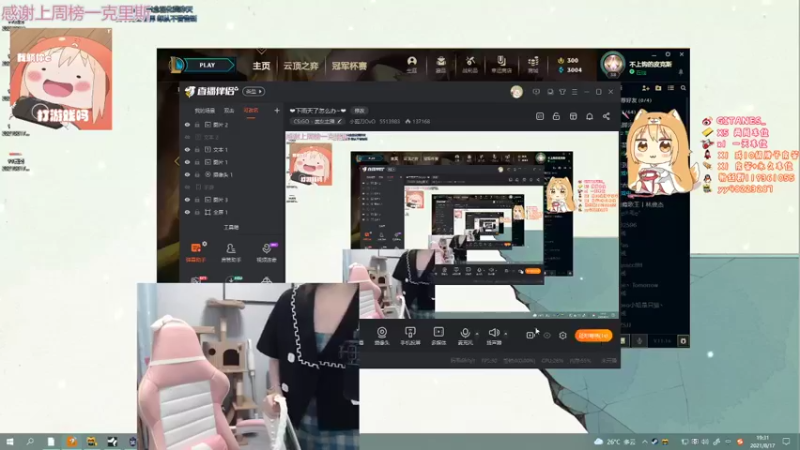
Task: Select the highlighted orange scene tab
Action: [x=251, y=111]
